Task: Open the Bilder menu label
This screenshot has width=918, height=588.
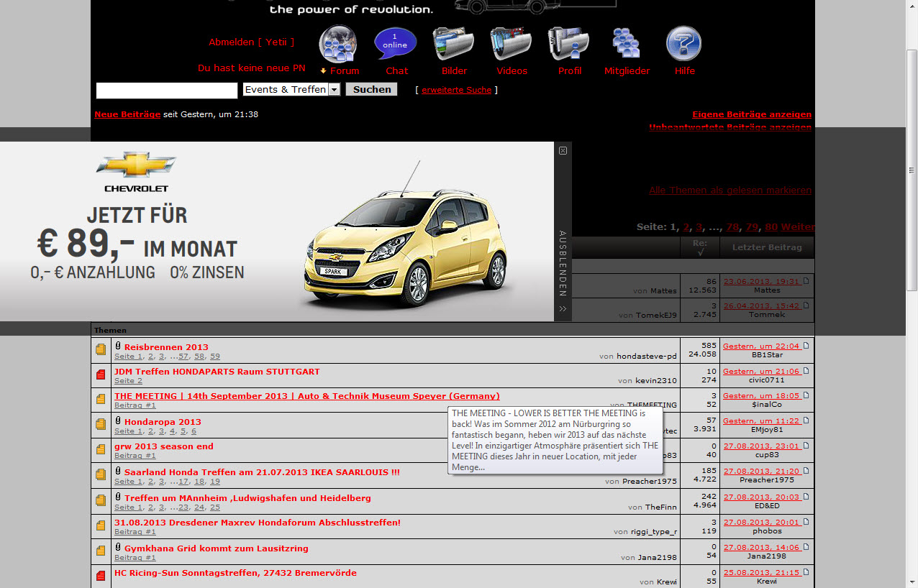Action: pyautogui.click(x=454, y=71)
